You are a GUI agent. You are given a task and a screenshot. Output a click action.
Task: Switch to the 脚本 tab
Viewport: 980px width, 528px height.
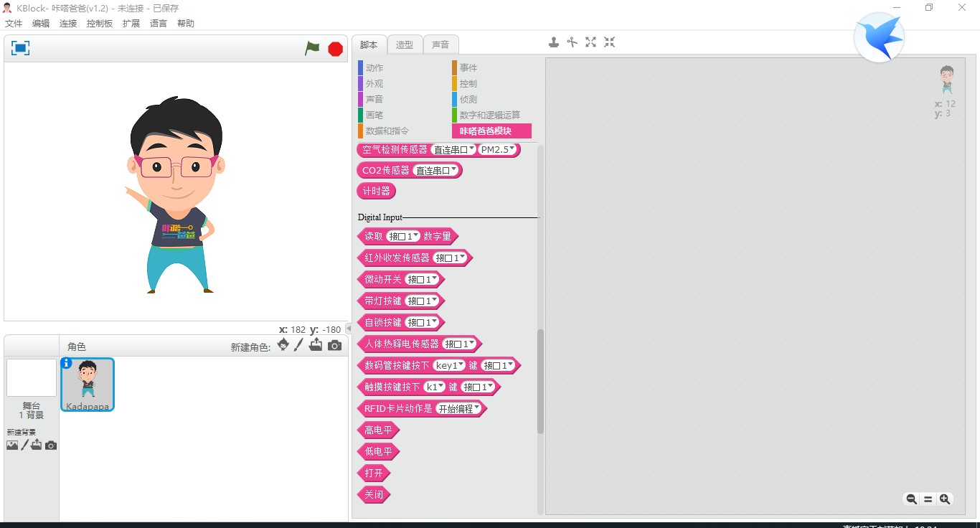click(369, 44)
